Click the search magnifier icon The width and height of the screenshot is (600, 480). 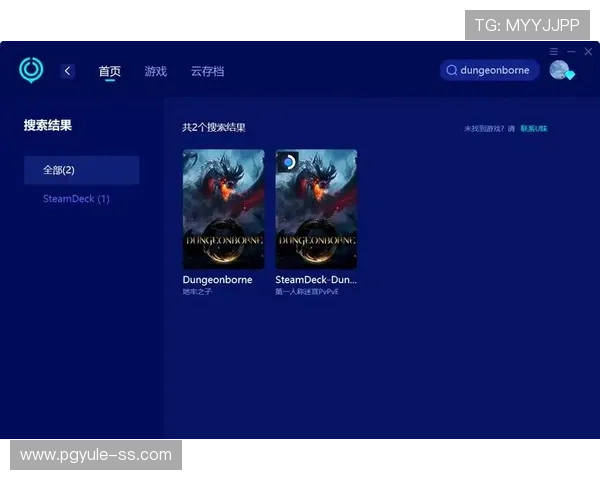coord(452,70)
